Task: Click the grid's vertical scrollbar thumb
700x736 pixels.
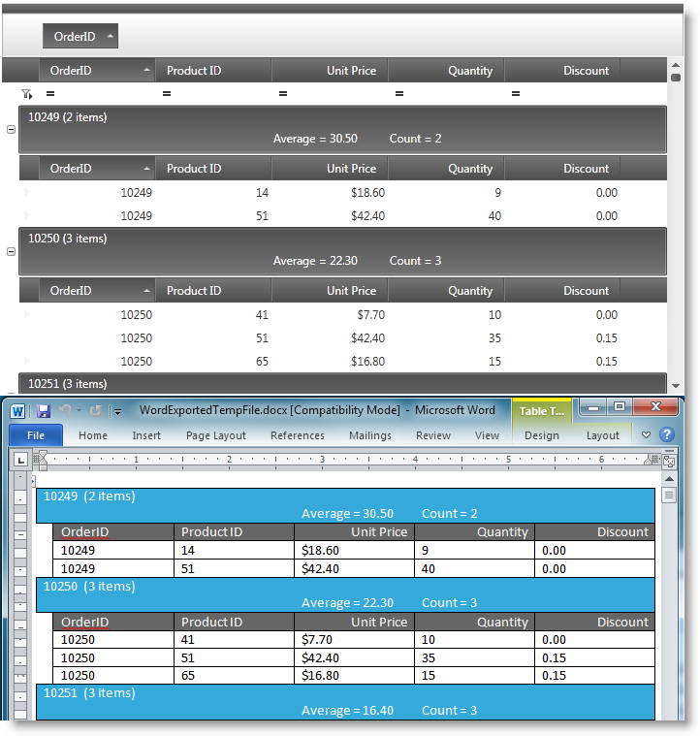Action: [x=676, y=75]
